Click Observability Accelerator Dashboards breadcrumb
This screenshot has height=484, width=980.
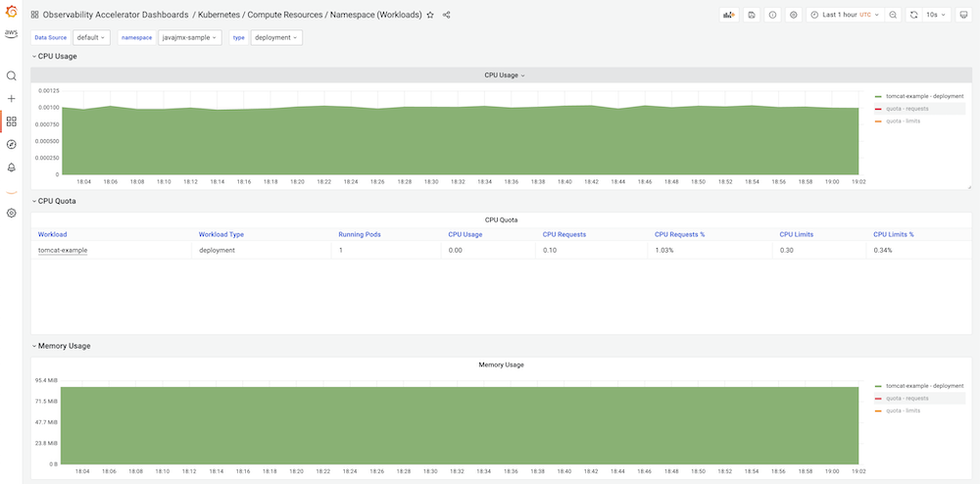point(116,15)
